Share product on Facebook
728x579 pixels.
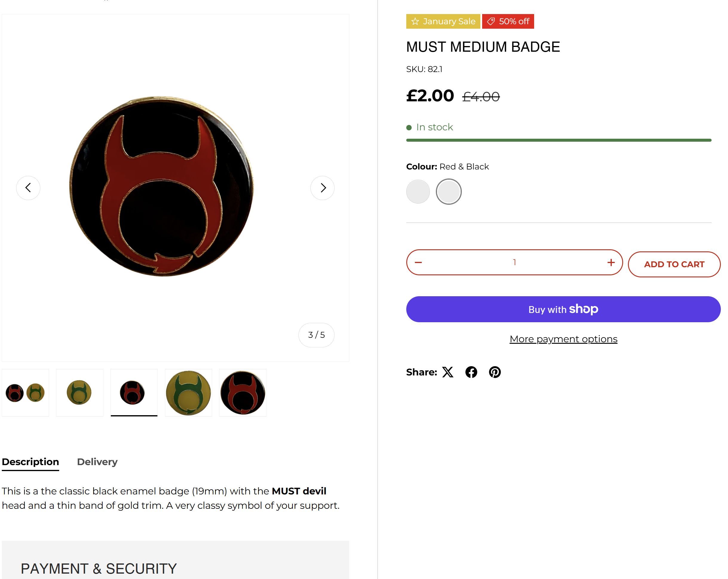pos(471,372)
